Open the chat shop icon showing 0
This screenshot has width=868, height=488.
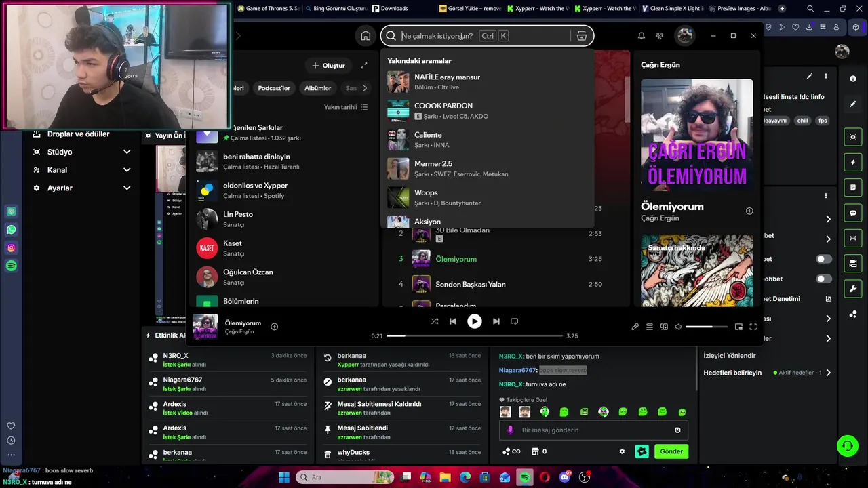pyautogui.click(x=539, y=451)
